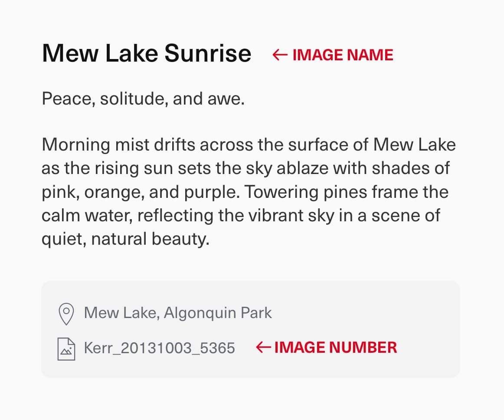Click the tagline Peace, solitude, and awe
The width and height of the screenshot is (504, 420).
143,98
